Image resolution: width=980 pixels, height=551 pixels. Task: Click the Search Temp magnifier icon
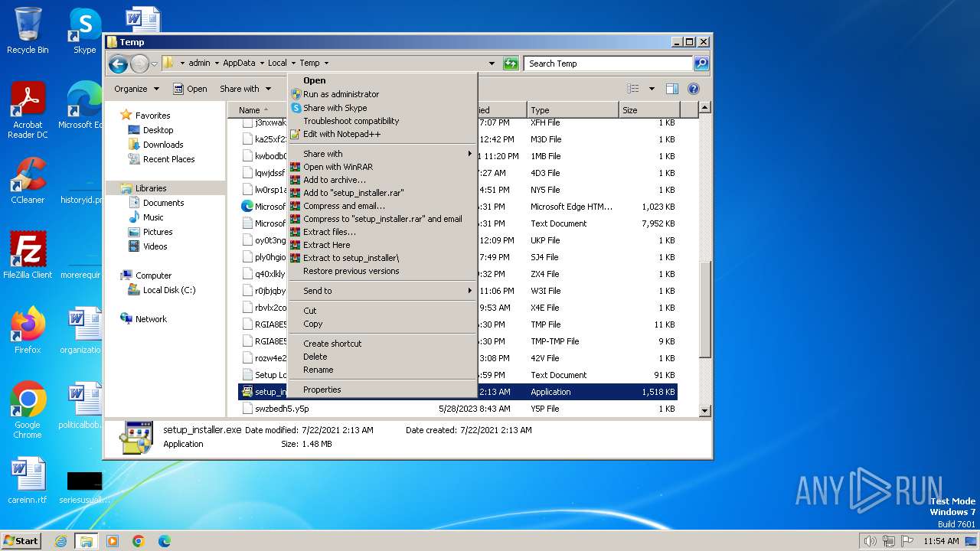[701, 64]
